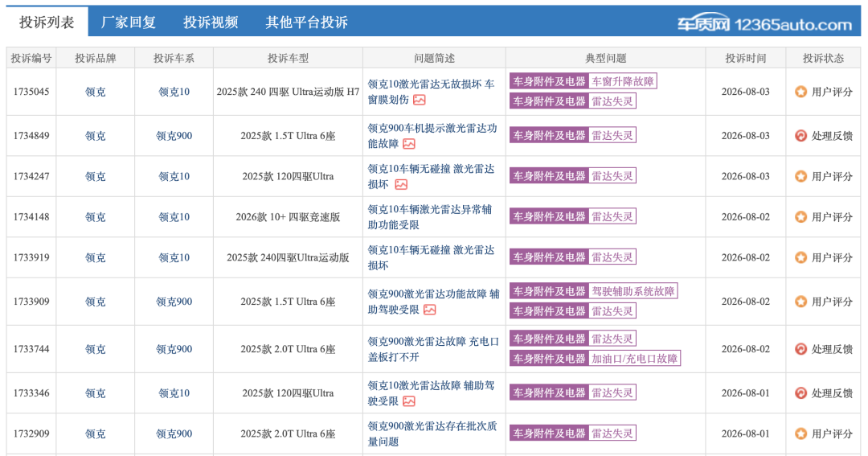Open the 投诉列表 tab

point(47,23)
